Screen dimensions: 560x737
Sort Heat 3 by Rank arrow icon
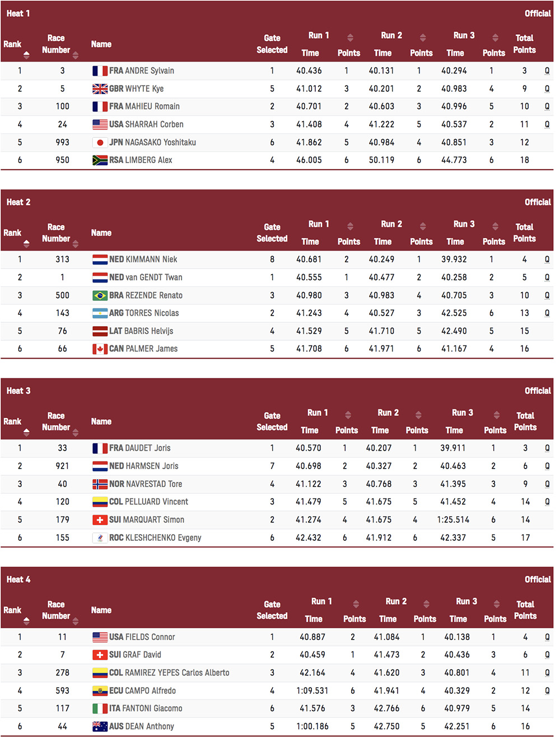(x=26, y=432)
